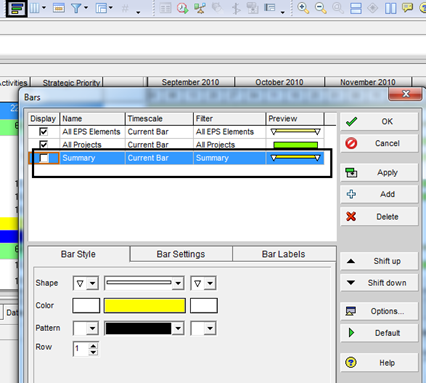Click the split panes layout icon

point(391,8)
